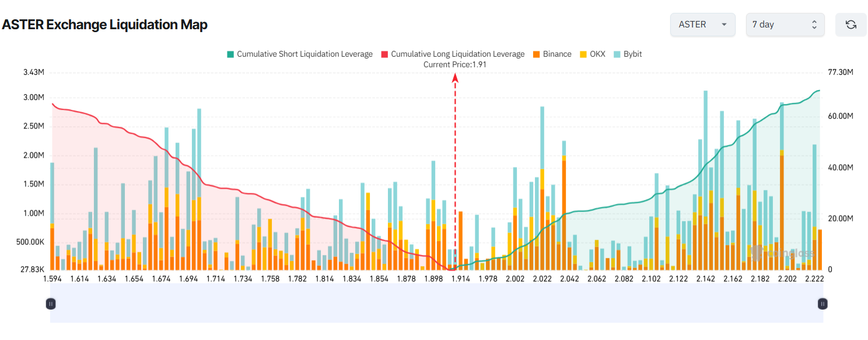The image size is (868, 340).
Task: Click the Current Price:1.91 label
Action: [x=456, y=64]
